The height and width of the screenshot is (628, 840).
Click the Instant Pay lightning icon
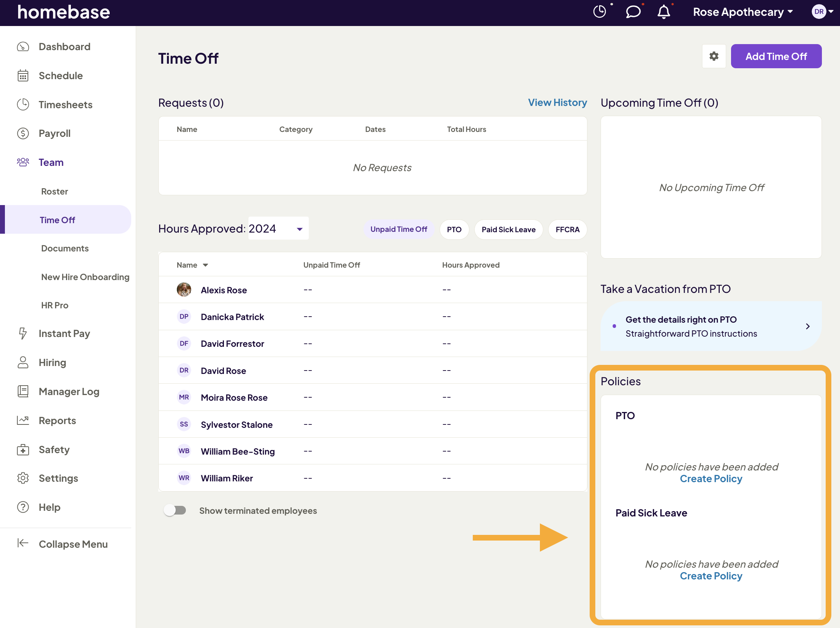(x=23, y=333)
